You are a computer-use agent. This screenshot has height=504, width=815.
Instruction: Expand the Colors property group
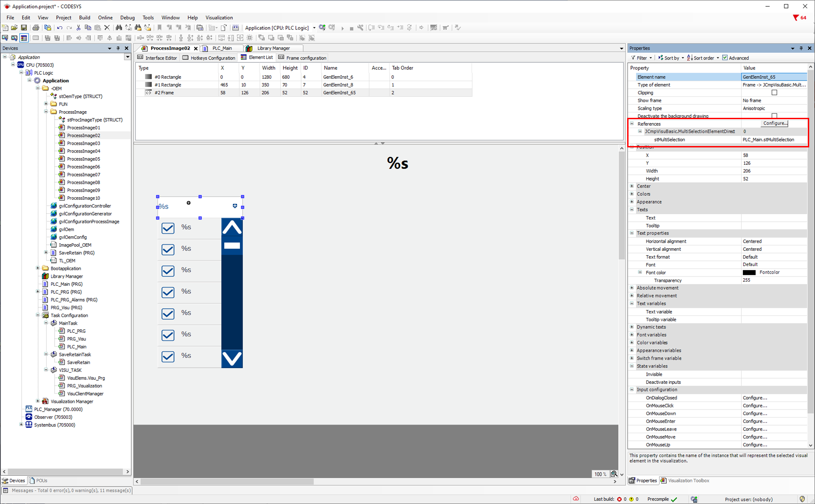coord(632,194)
